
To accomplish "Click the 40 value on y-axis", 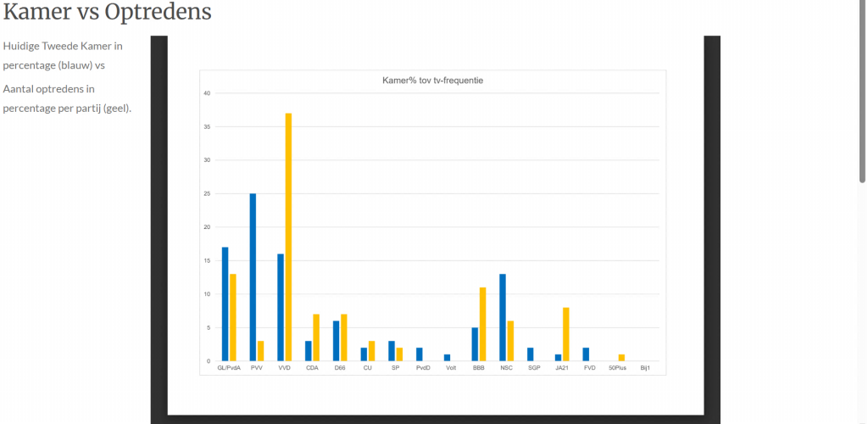I will pos(206,93).
